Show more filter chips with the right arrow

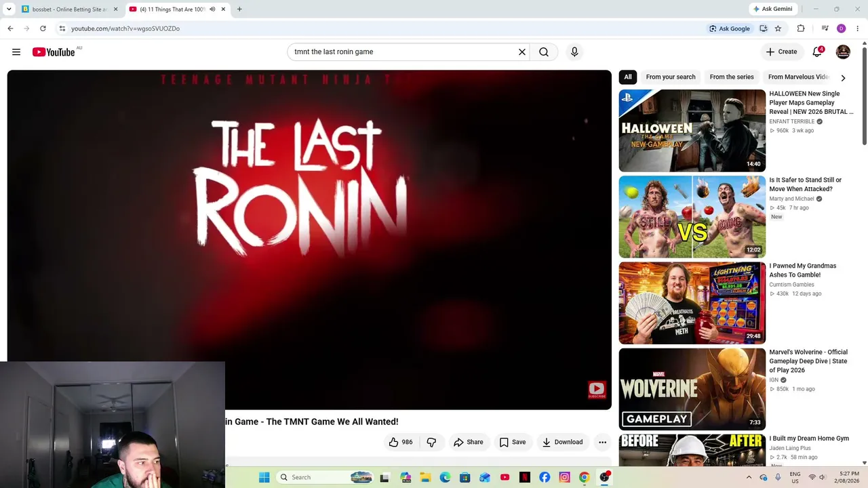point(843,77)
